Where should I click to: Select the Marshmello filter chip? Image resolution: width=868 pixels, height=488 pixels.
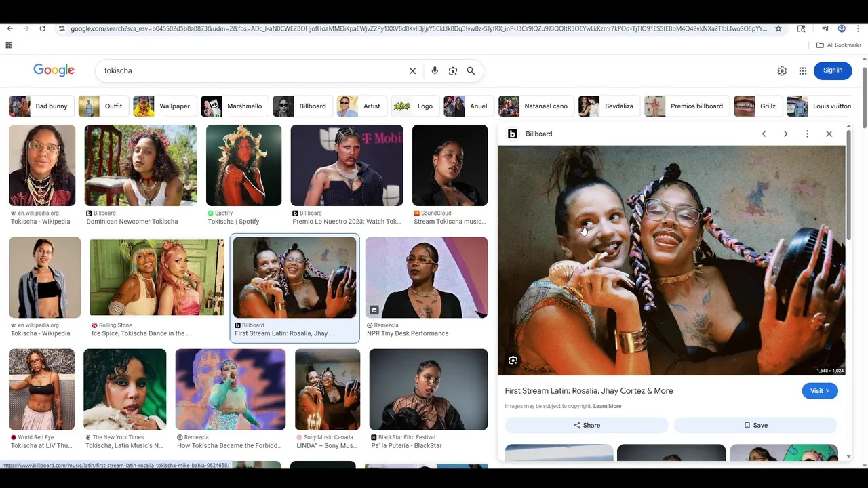(x=233, y=106)
